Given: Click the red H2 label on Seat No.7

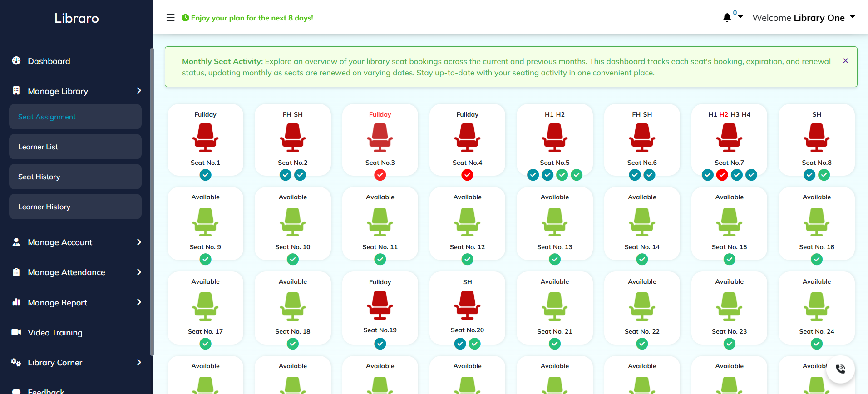Looking at the screenshot, I should click(x=724, y=114).
